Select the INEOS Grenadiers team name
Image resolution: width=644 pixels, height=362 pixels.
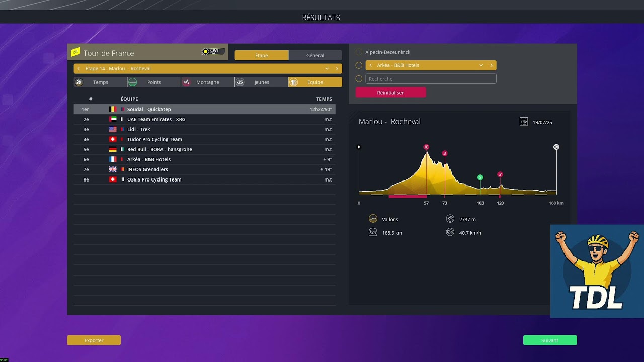point(147,169)
